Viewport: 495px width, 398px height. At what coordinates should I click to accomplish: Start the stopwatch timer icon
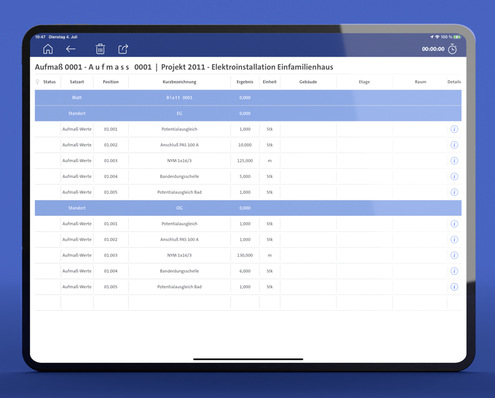452,49
